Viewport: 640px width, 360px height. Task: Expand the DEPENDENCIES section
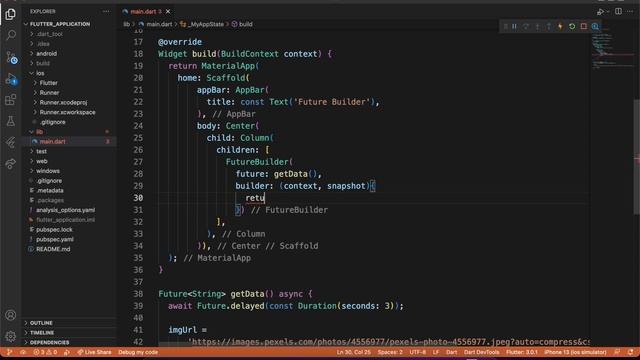tap(69, 342)
